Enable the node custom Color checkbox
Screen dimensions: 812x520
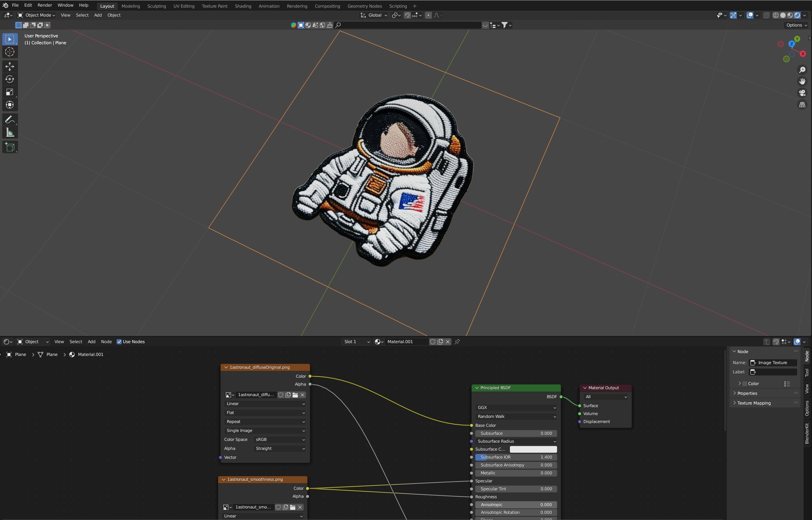pos(745,384)
